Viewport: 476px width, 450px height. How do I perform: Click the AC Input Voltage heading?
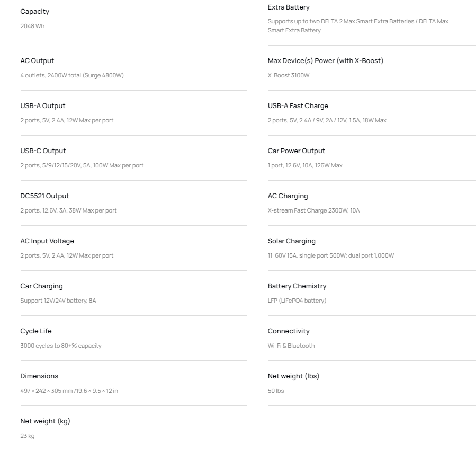47,241
